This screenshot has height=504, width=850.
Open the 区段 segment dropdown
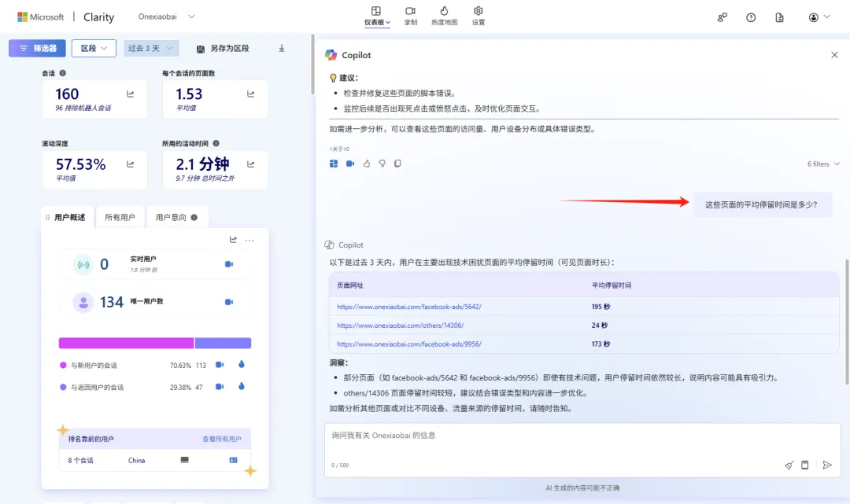[94, 49]
